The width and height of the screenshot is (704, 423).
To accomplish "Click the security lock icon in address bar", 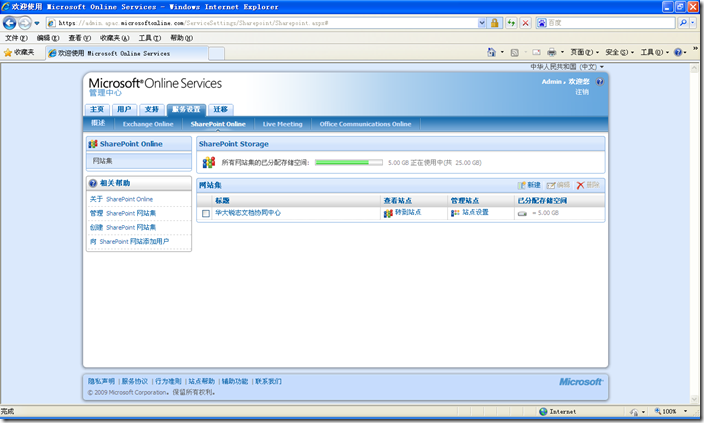I will (x=495, y=22).
